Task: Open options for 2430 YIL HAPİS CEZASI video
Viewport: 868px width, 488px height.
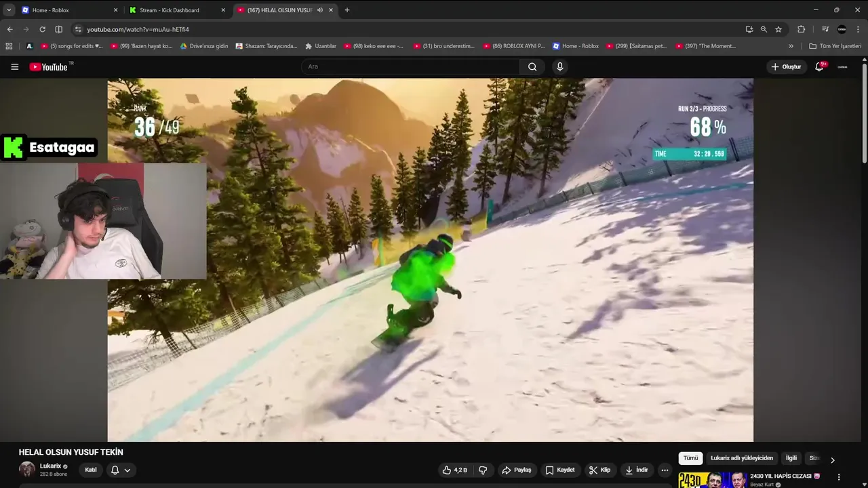Action: click(x=839, y=477)
